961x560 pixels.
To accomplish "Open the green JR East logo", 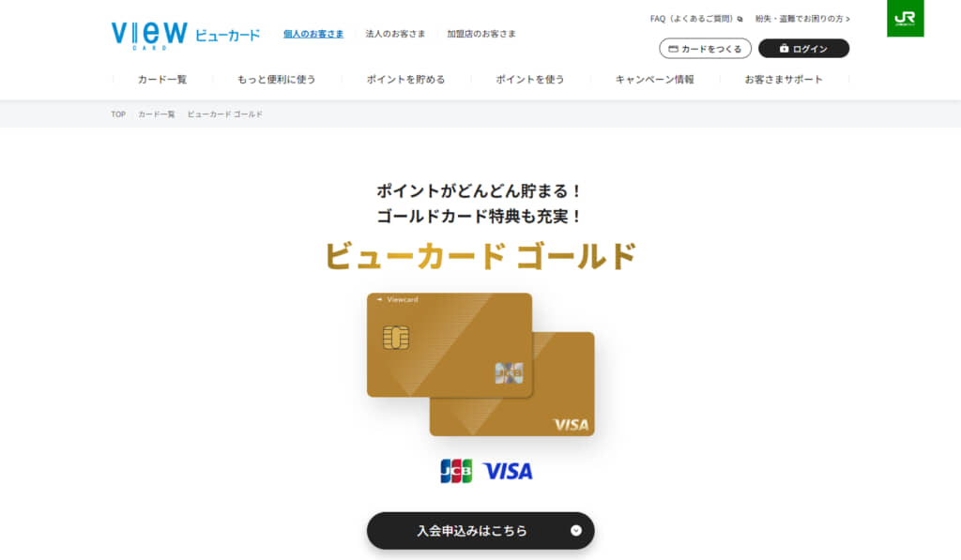I will (906, 19).
